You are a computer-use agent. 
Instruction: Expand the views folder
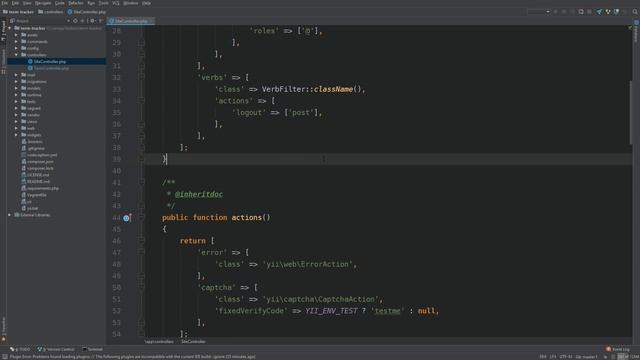pyautogui.click(x=16, y=122)
